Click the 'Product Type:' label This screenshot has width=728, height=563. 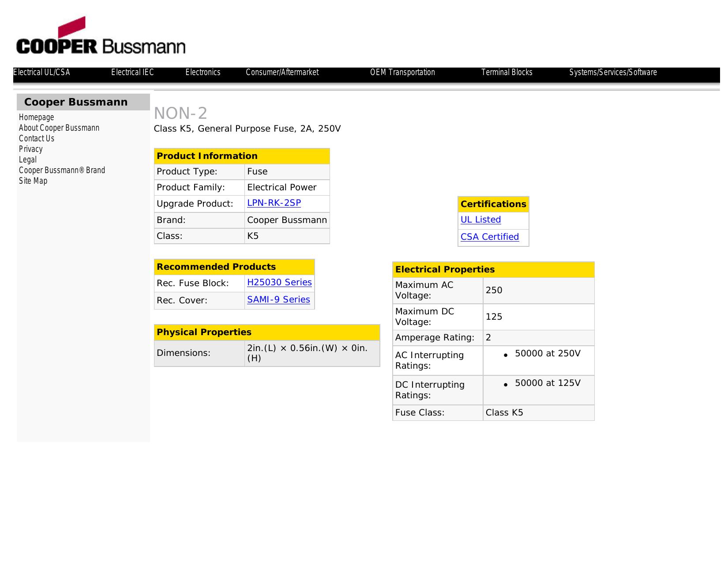[187, 172]
